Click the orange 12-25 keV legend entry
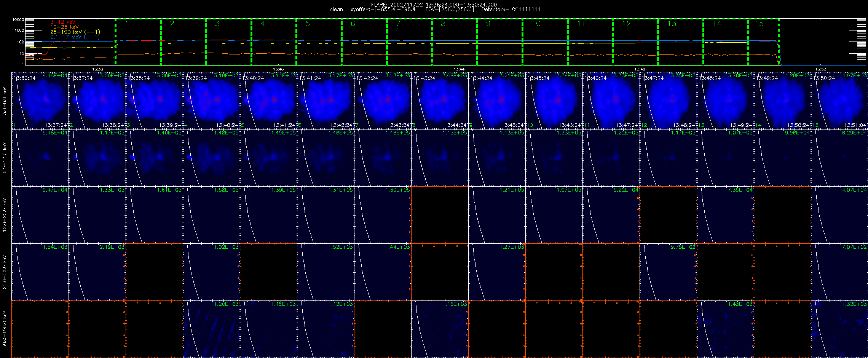 64,27
